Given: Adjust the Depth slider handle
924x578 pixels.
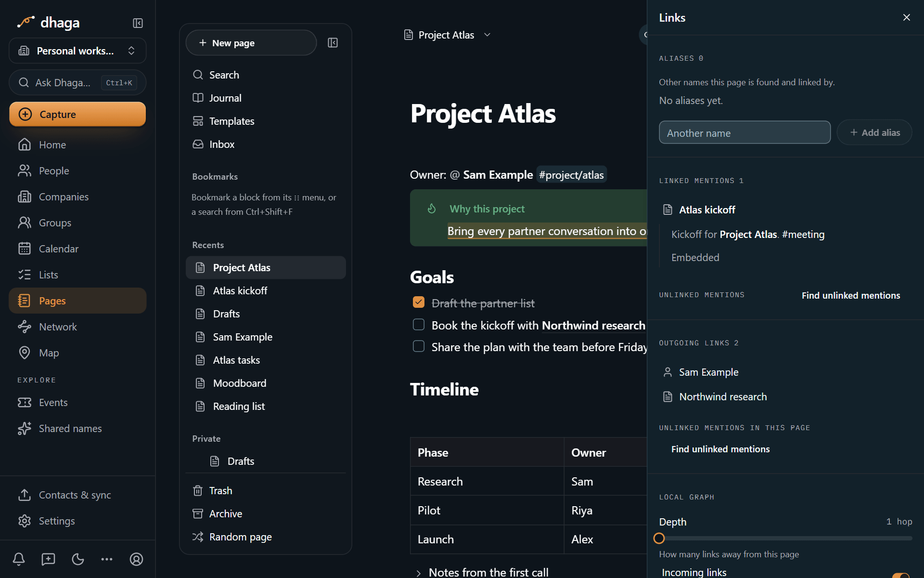Looking at the screenshot, I should 659,538.
